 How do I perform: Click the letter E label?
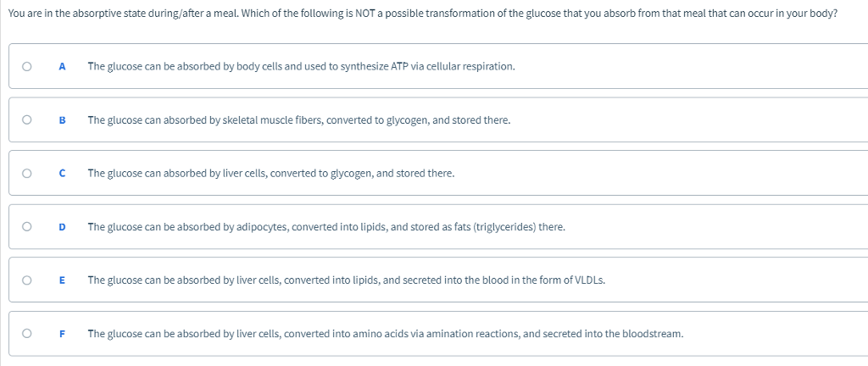pos(62,280)
